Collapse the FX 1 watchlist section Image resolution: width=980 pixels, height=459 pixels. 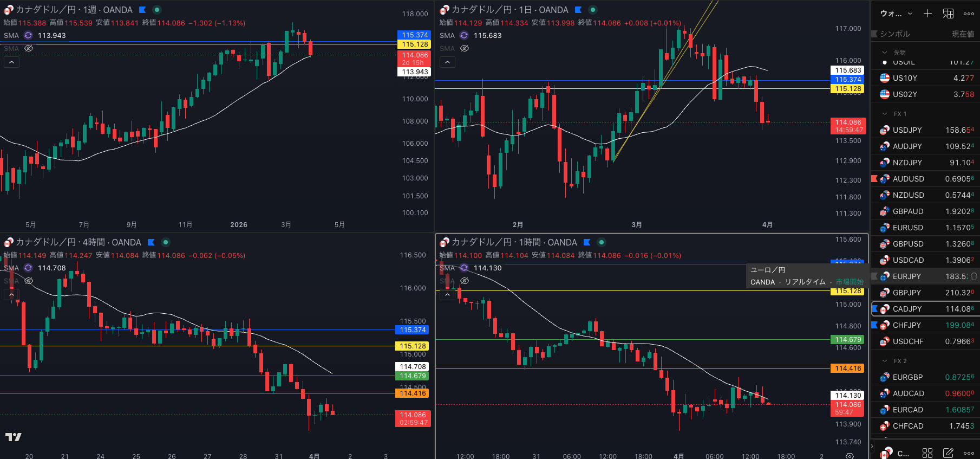pyautogui.click(x=885, y=114)
